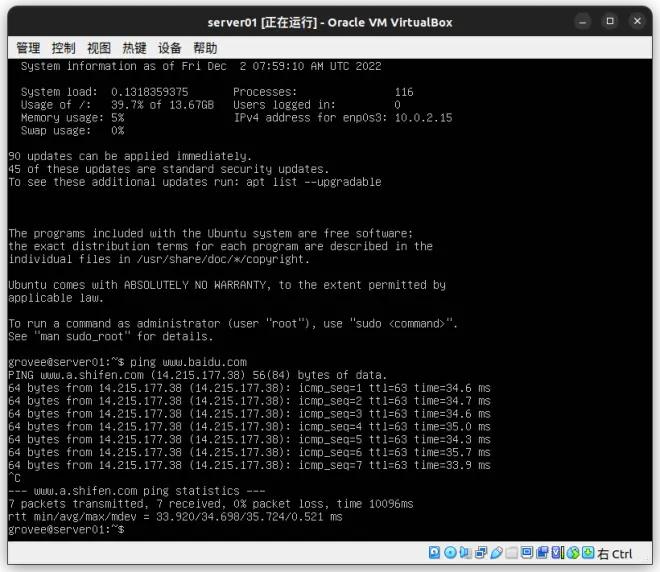Viewport: 660px width, 572px height.
Task: Click the 'rtt min/avg/max/mdev' line
Action: pos(175,516)
